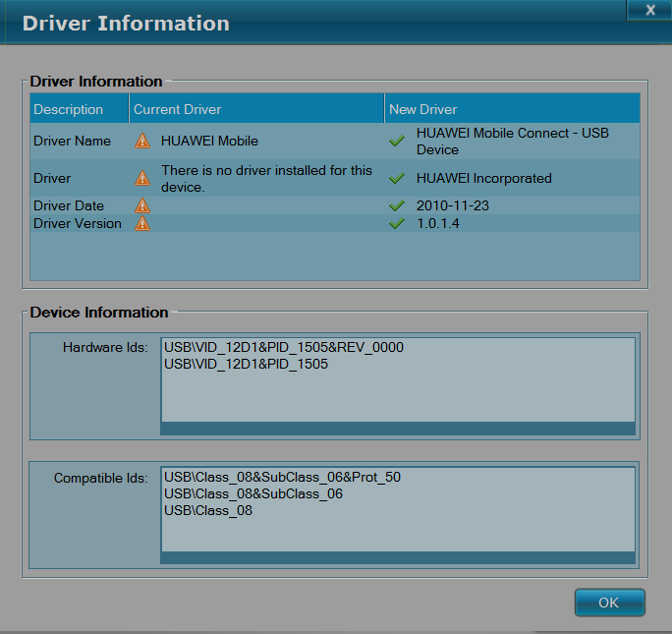672x634 pixels.
Task: Click the warning icon in the Driver row
Action: [x=142, y=178]
